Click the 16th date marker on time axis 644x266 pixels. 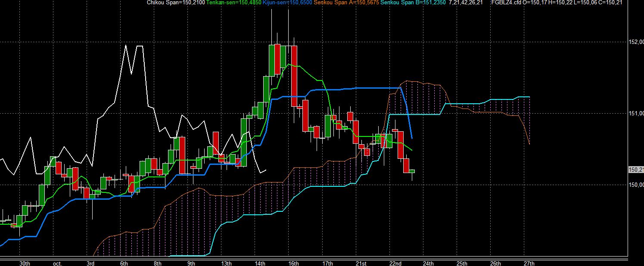(293, 263)
